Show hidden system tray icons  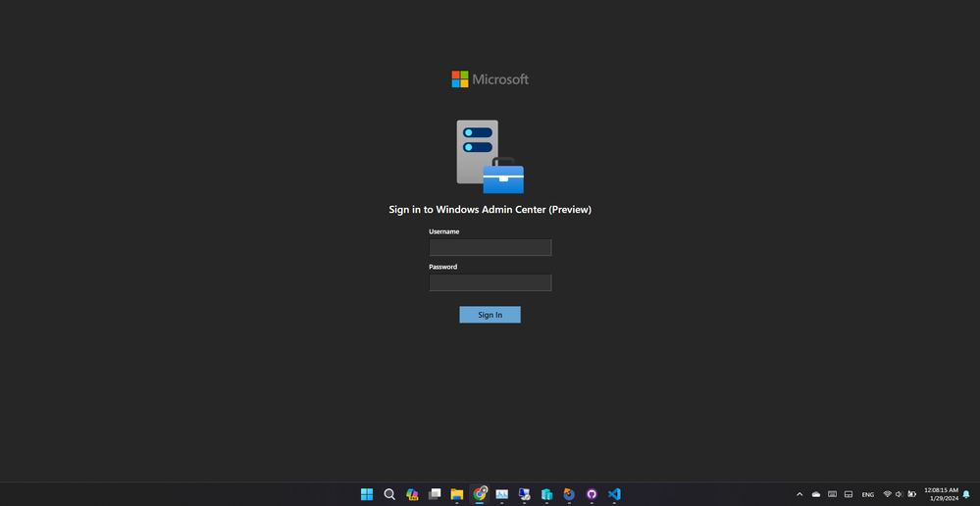[x=799, y=494]
